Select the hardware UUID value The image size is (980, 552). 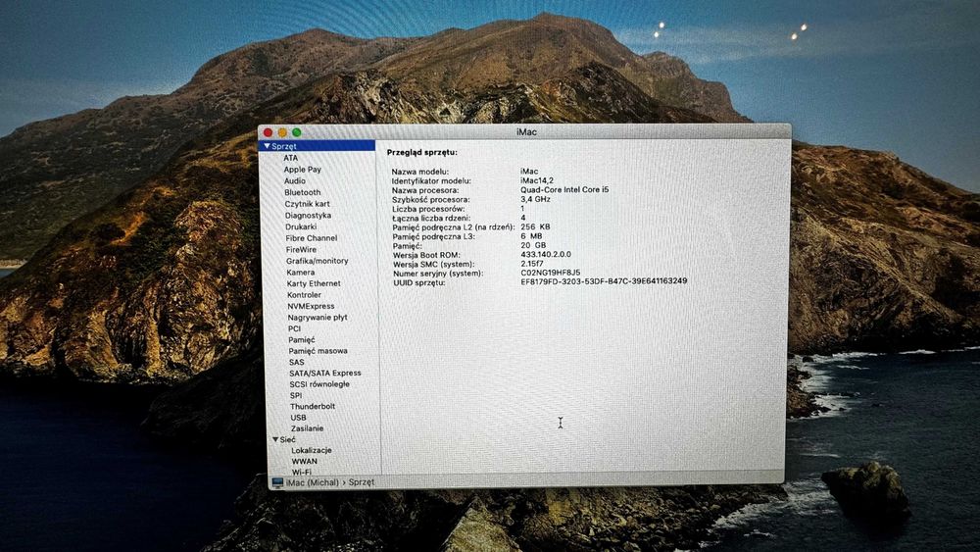coord(604,281)
